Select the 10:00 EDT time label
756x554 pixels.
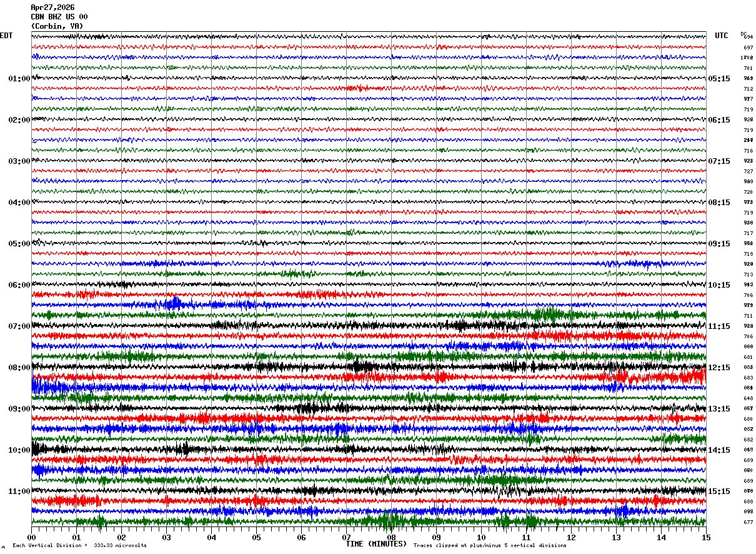19,450
